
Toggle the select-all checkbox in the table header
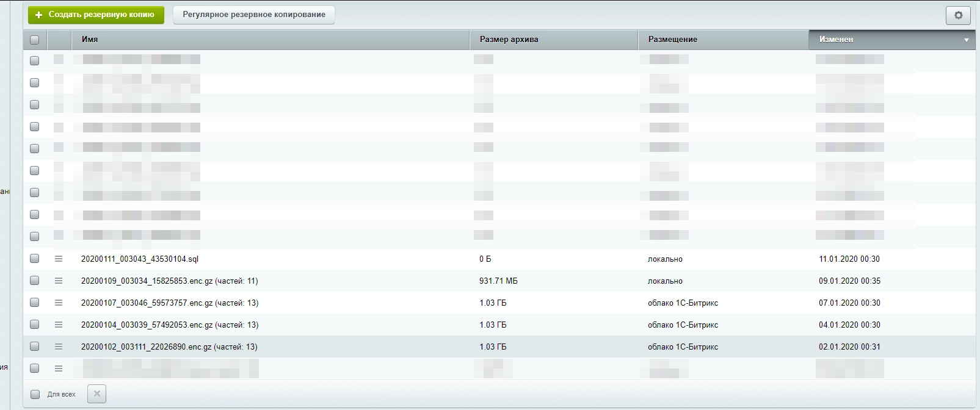35,40
